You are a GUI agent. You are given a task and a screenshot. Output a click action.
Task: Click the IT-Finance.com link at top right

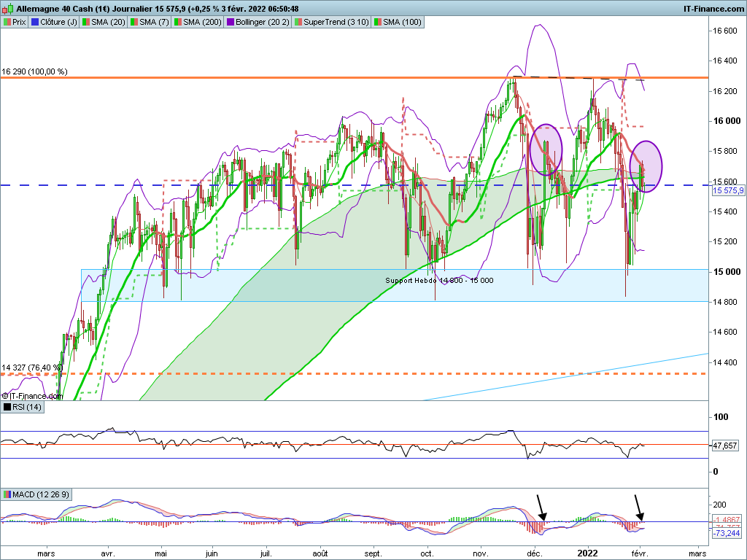pos(713,9)
